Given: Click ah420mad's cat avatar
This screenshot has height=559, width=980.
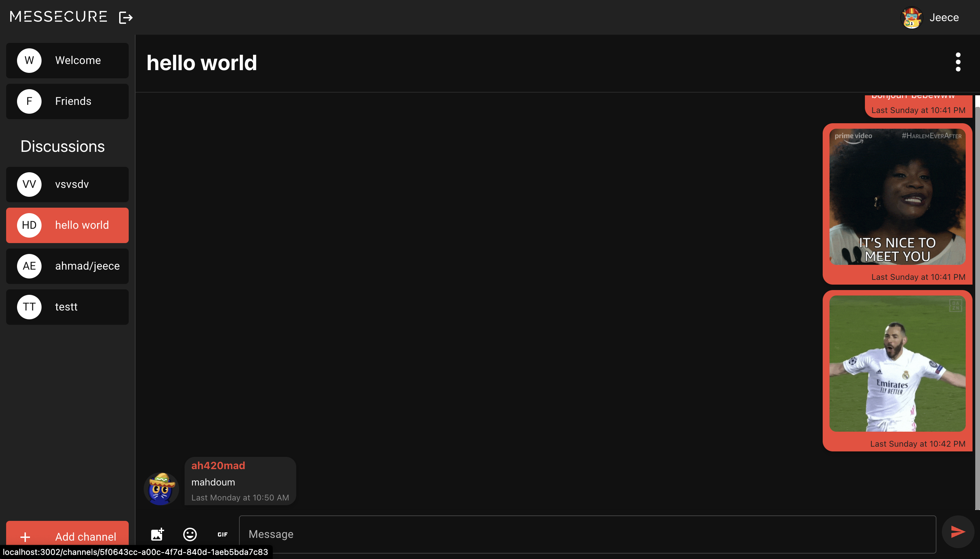Looking at the screenshot, I should [161, 488].
